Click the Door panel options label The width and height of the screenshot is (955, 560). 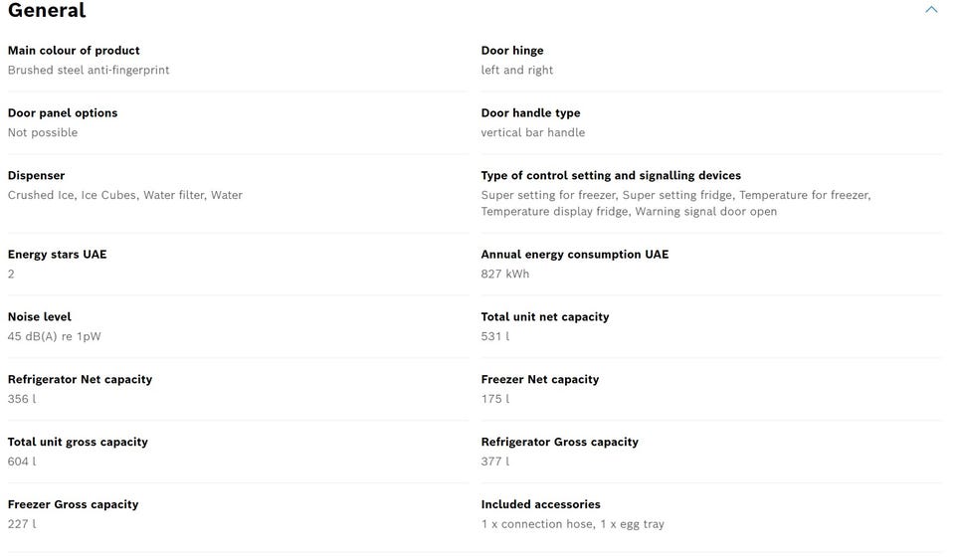pyautogui.click(x=63, y=113)
